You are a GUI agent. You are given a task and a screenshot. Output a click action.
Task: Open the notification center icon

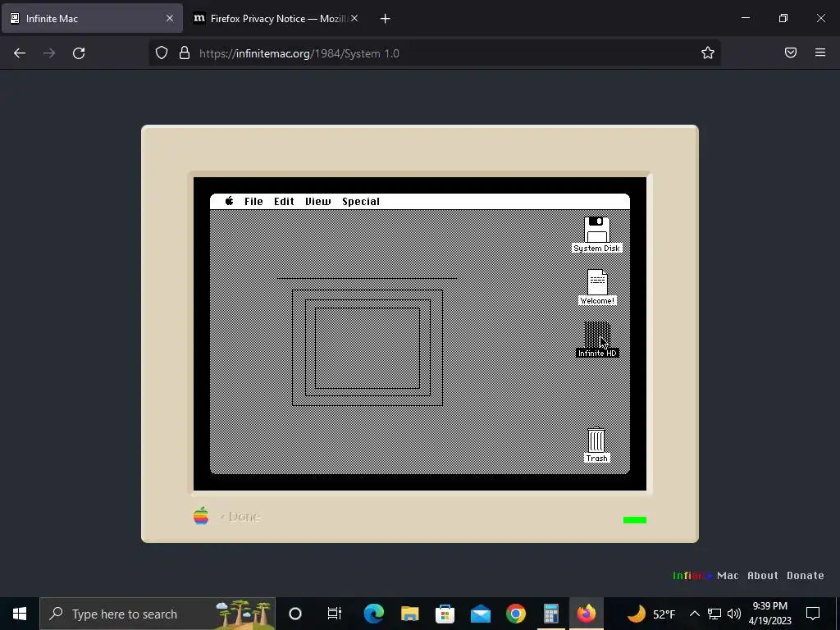coord(813,614)
